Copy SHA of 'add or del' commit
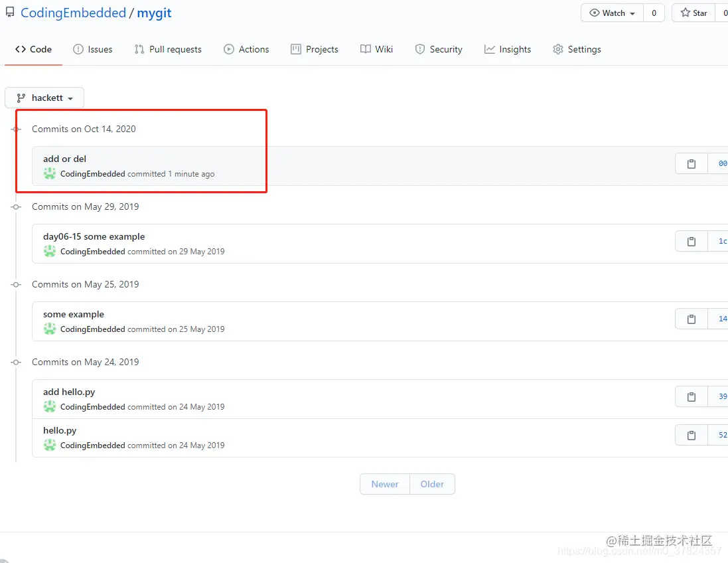Viewport: 728px width, 563px height. pyautogui.click(x=692, y=163)
